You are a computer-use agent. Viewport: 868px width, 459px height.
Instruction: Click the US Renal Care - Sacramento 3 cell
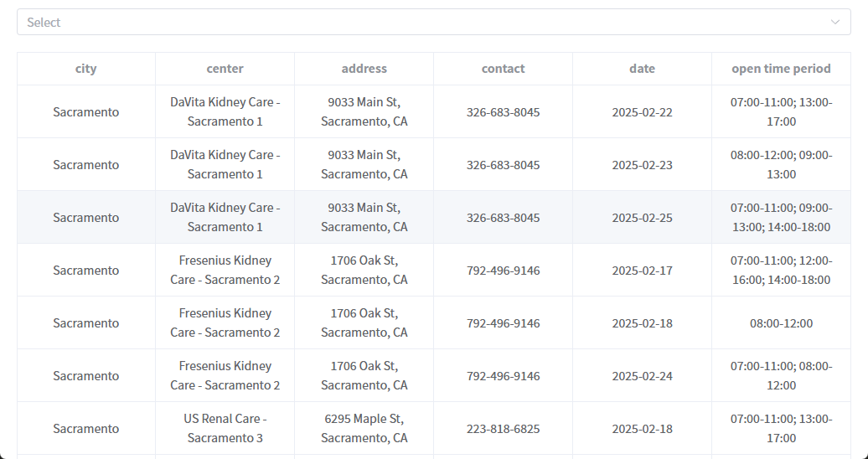225,429
